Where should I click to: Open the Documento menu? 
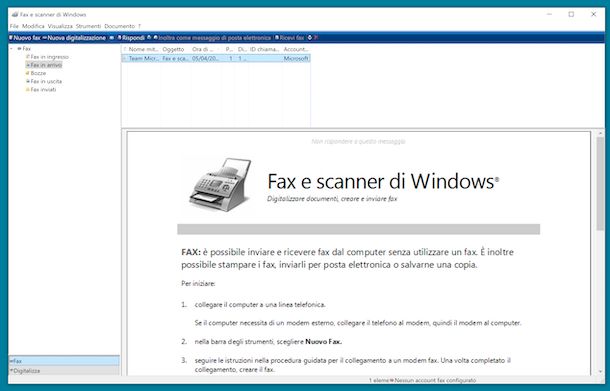click(x=119, y=26)
